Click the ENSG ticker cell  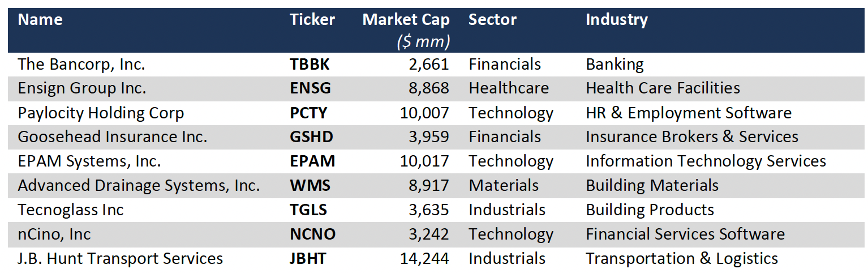coord(310,89)
